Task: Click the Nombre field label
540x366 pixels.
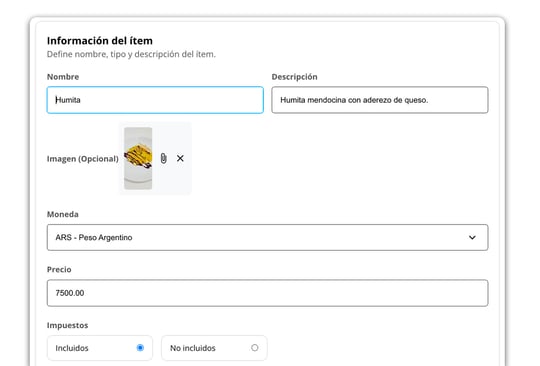Action: pyautogui.click(x=63, y=77)
